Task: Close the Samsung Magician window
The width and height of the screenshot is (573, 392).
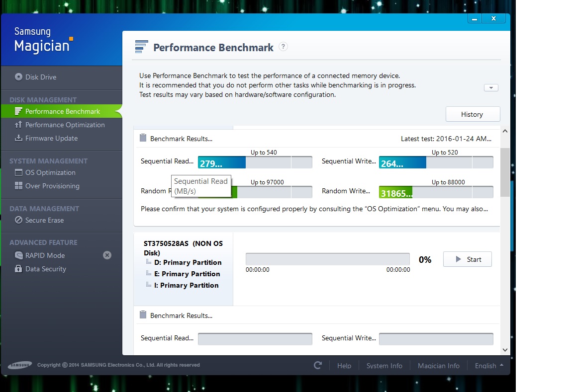Action: (x=494, y=18)
